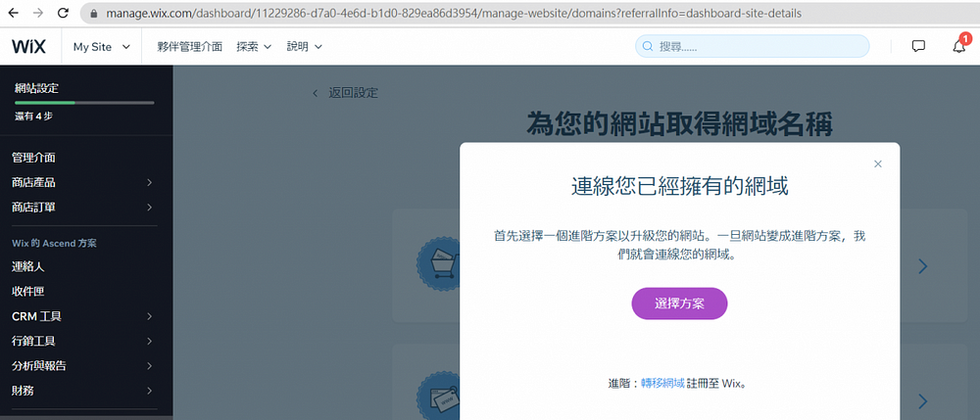Click 網站設定 heading in sidebar

click(36, 88)
